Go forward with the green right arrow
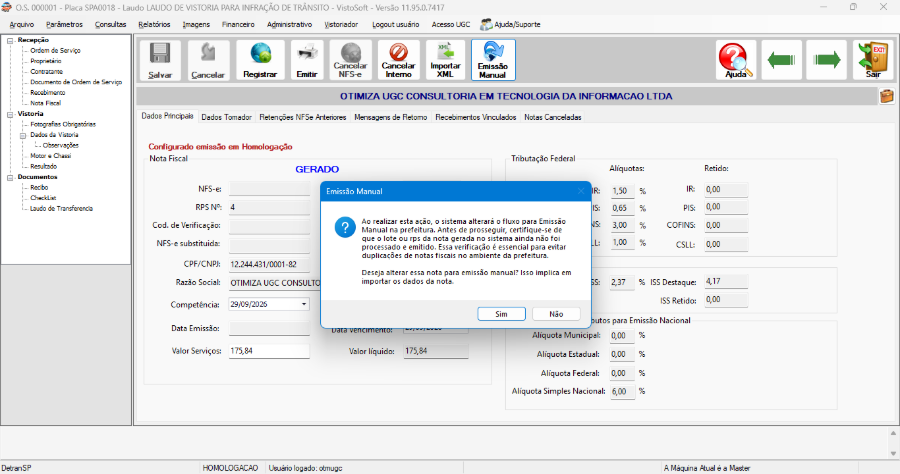Screen dimensions: 900x474 point(827,60)
